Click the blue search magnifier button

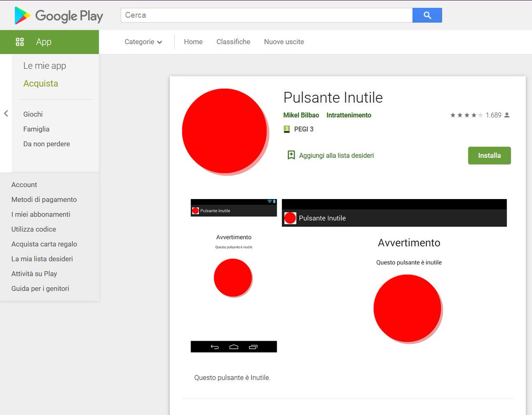(427, 15)
